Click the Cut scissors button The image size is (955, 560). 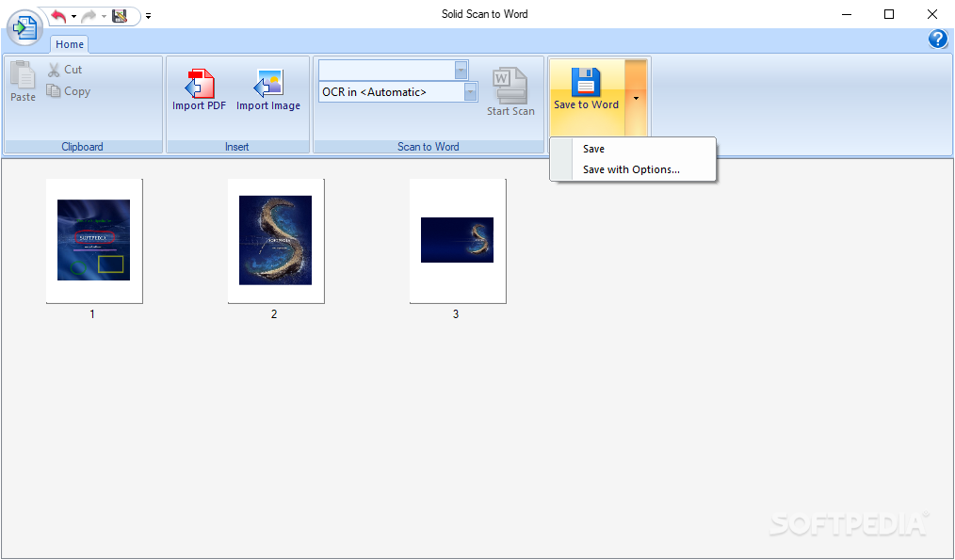(x=65, y=70)
